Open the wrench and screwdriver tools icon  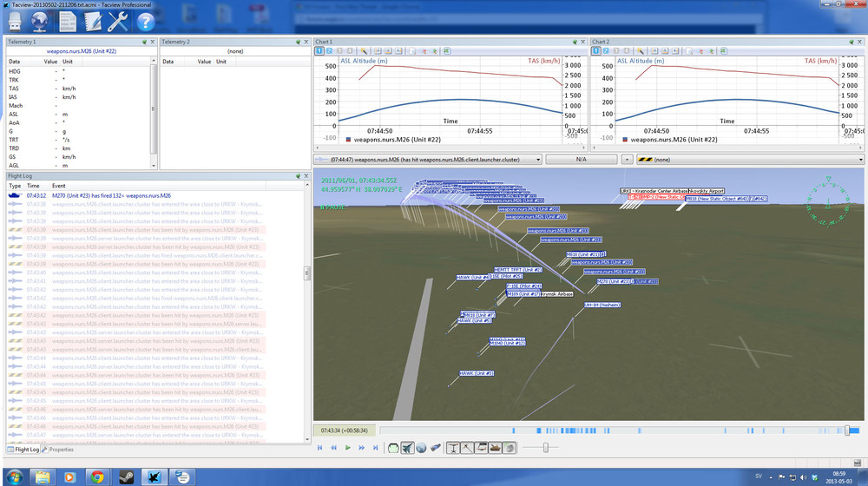click(x=118, y=23)
